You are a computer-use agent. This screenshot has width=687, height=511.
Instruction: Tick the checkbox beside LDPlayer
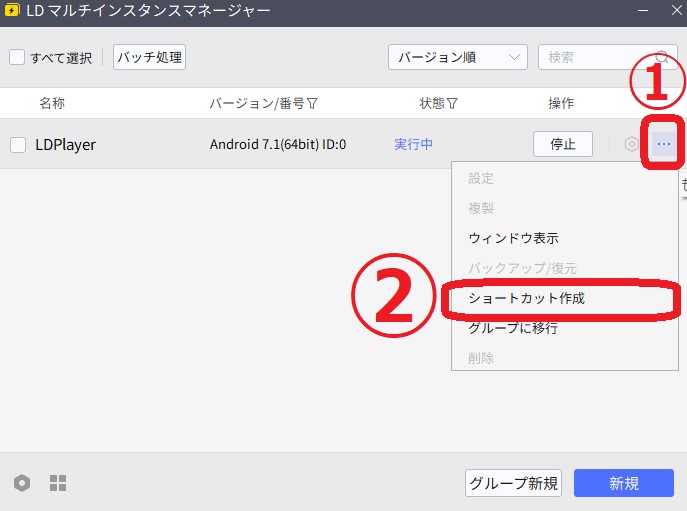click(x=18, y=145)
